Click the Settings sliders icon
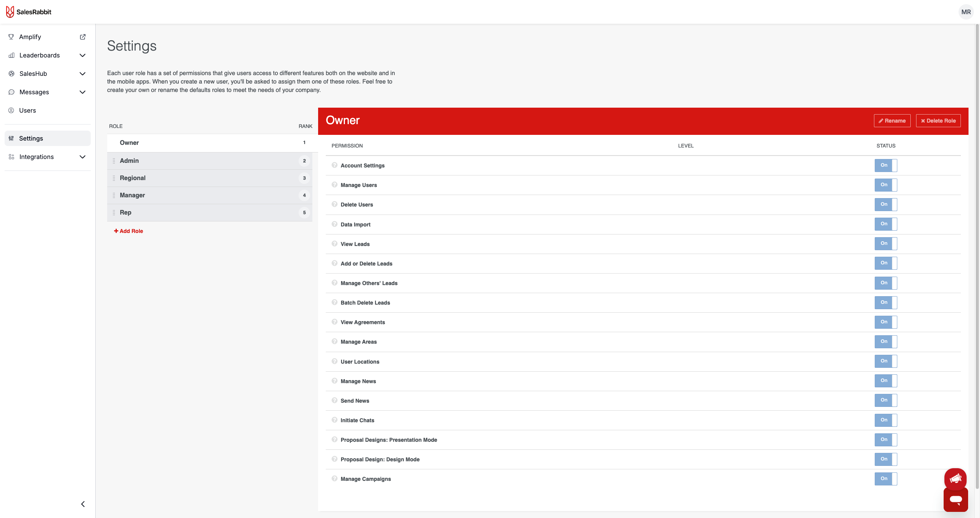This screenshot has width=980, height=518. 11,138
